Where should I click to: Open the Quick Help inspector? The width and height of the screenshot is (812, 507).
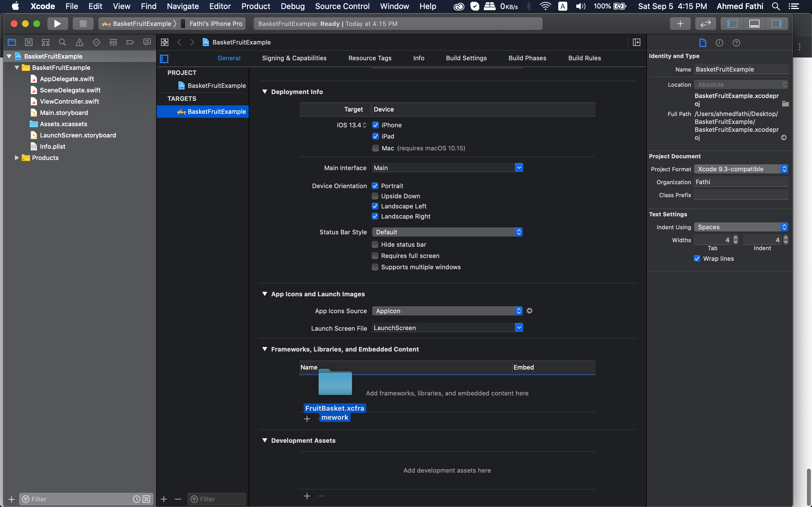[736, 43]
